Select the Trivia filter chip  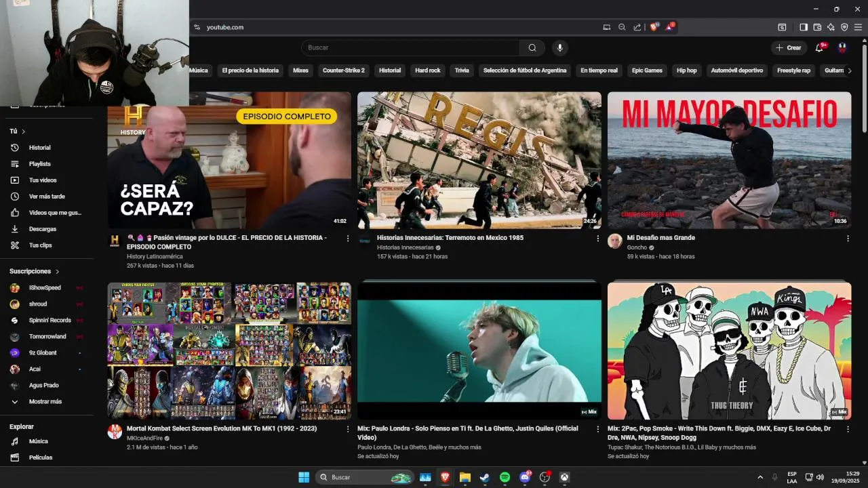pos(462,70)
